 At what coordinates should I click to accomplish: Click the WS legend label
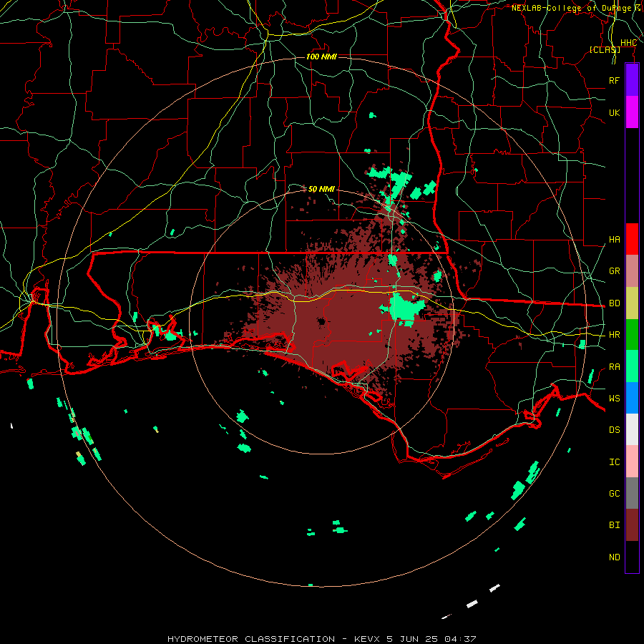pos(614,399)
